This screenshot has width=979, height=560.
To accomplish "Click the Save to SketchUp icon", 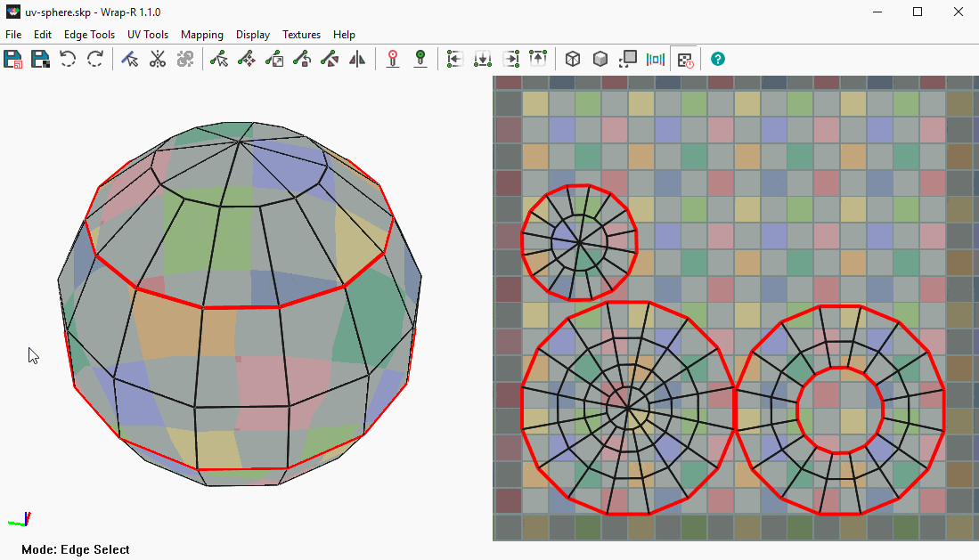I will (x=13, y=60).
